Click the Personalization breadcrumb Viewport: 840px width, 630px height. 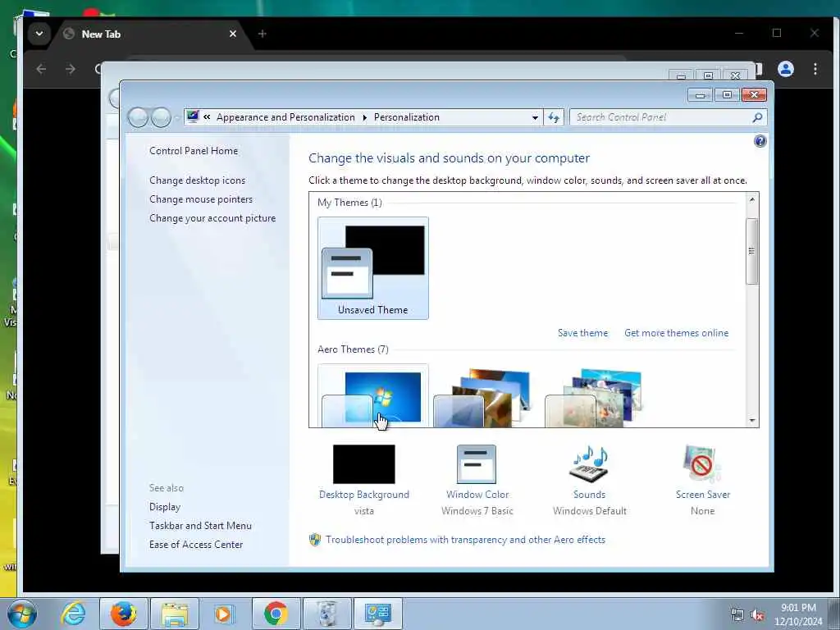tap(407, 117)
